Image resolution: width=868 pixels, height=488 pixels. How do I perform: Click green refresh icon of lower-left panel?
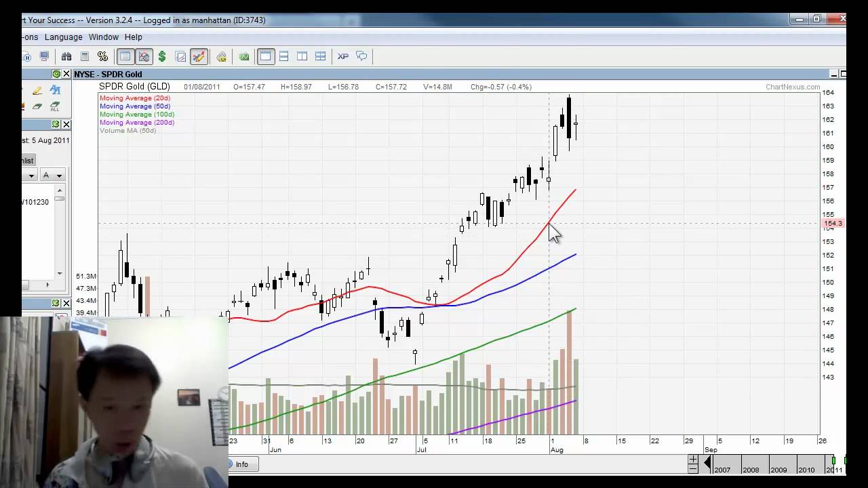(x=56, y=303)
